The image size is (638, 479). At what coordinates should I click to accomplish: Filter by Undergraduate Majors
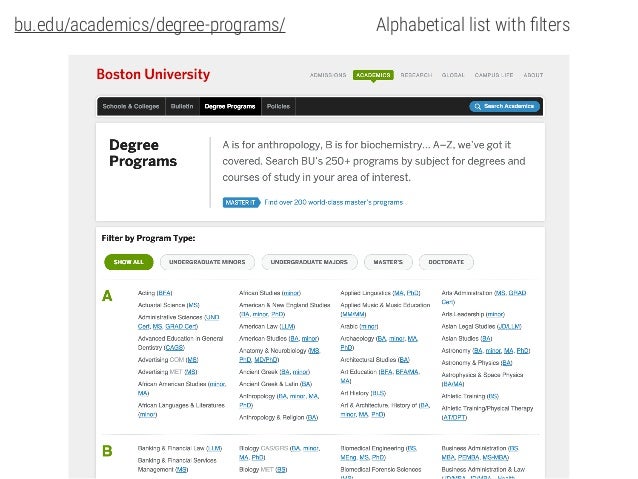pyautogui.click(x=309, y=262)
